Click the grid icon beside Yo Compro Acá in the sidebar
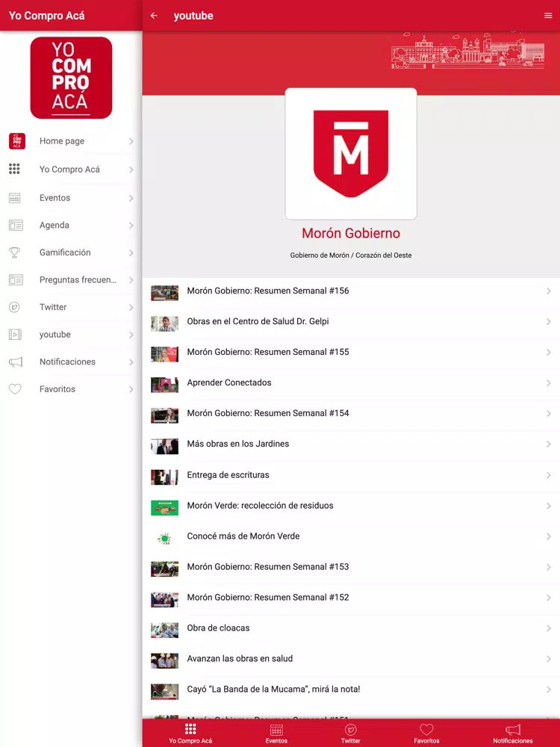This screenshot has height=747, width=560. (14, 169)
